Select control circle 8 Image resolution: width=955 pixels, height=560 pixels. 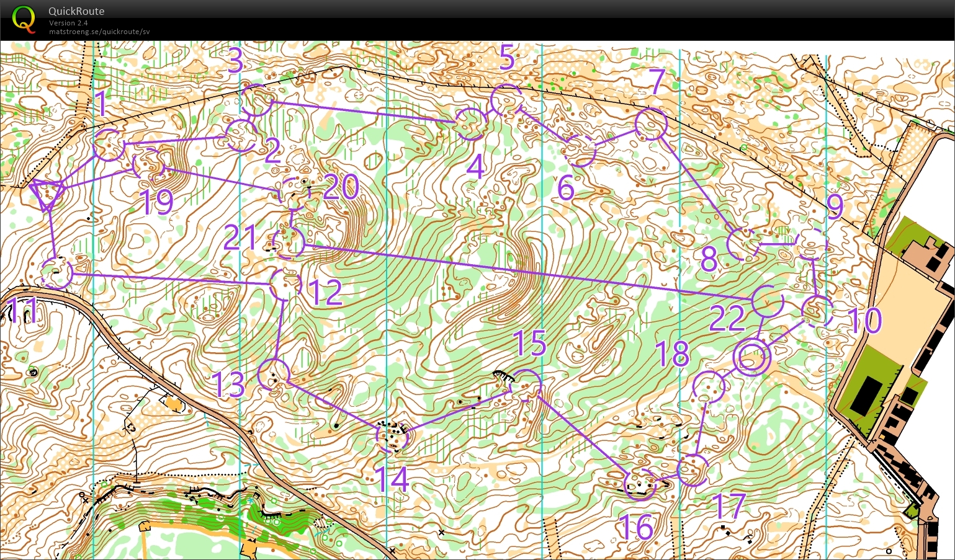pyautogui.click(x=743, y=244)
